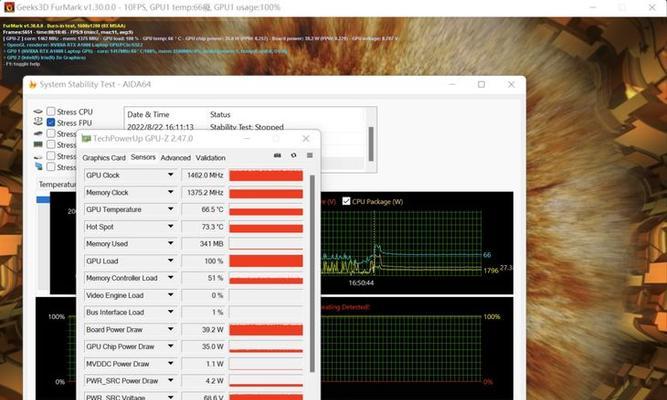The image size is (667, 400).
Task: Open the Board Power Draw dropdown
Action: pos(171,329)
